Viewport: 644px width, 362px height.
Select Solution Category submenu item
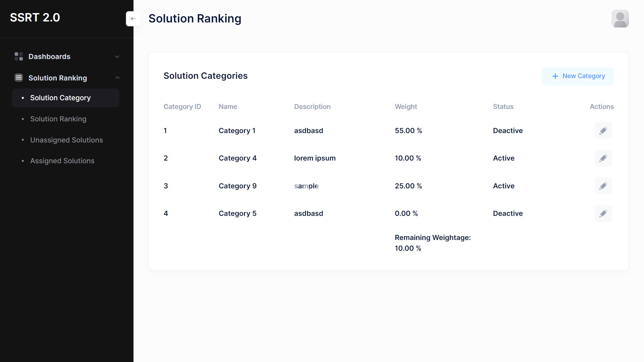click(x=60, y=98)
